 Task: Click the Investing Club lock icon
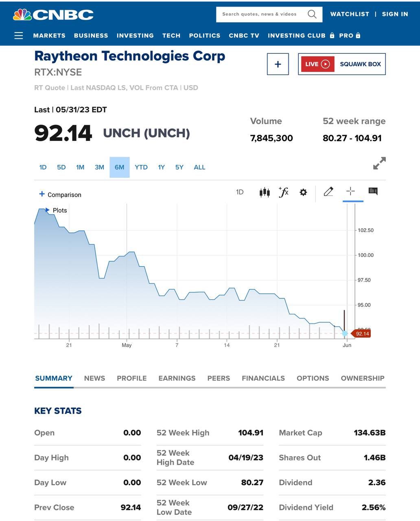tap(332, 35)
